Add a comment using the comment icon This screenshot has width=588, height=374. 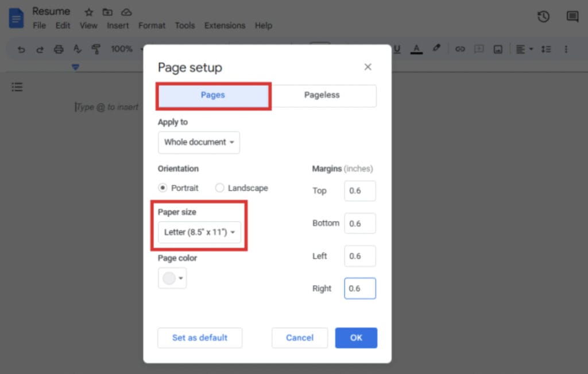click(478, 49)
